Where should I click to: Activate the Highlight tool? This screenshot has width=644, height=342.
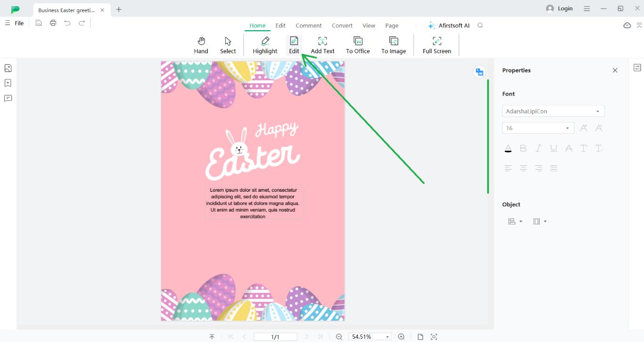coord(265,45)
